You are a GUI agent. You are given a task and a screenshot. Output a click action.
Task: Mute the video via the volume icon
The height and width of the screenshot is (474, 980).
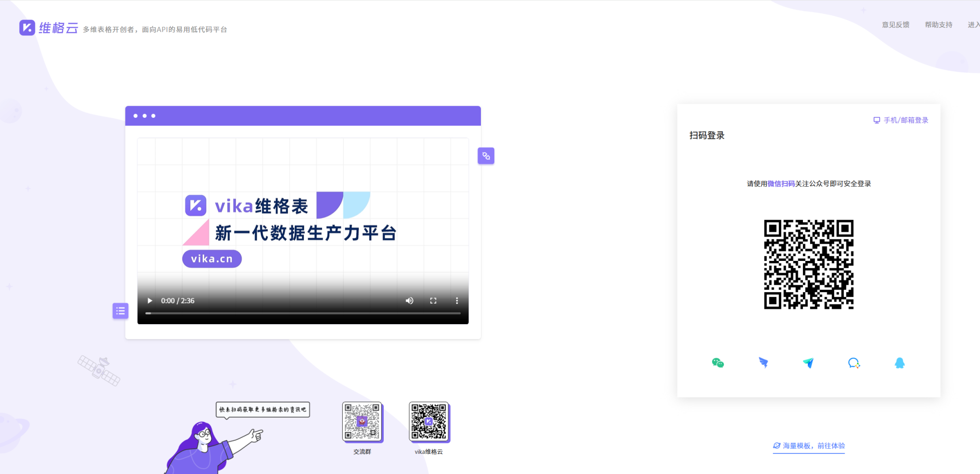pyautogui.click(x=410, y=301)
